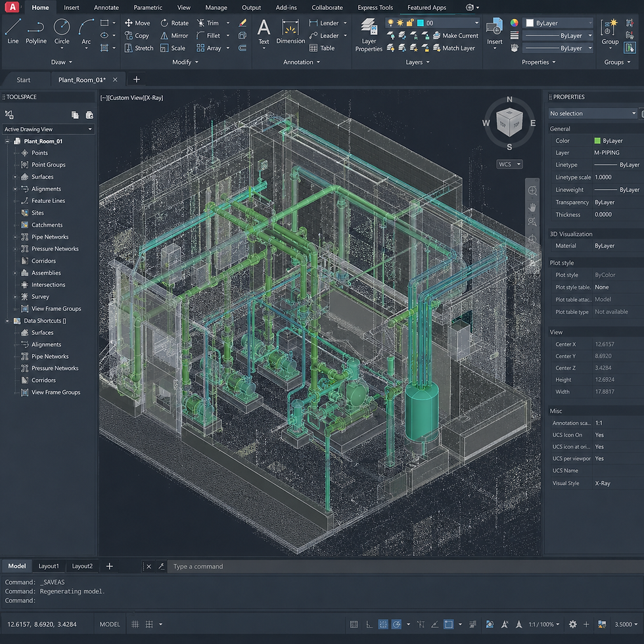Click the Type a command input field

pos(405,566)
